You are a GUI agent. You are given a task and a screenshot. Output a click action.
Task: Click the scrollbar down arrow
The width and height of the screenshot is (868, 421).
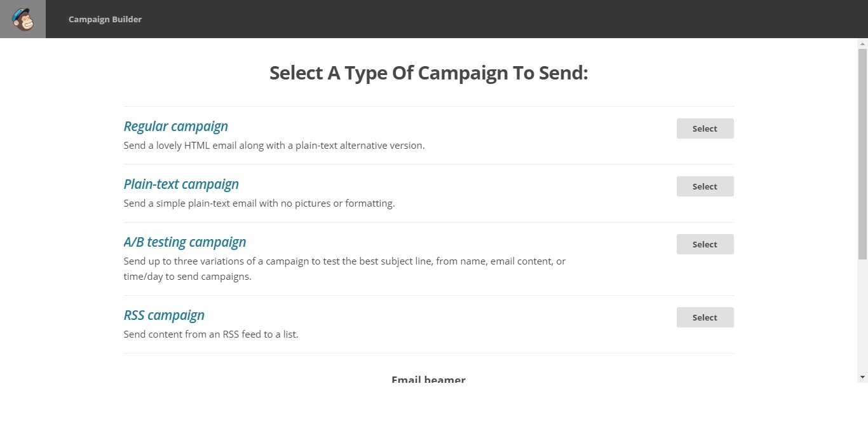click(862, 377)
